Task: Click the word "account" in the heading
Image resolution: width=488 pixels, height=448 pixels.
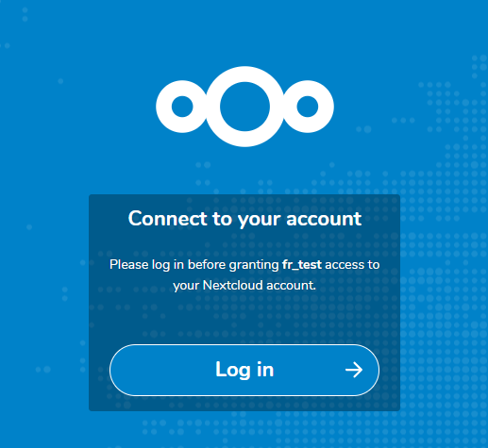Action: [324, 219]
